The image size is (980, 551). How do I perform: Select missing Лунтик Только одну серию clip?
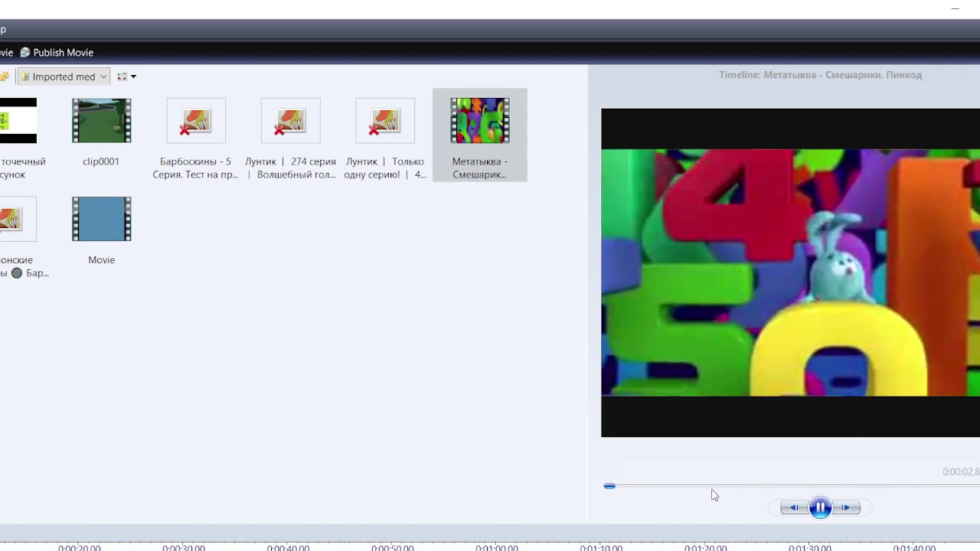pos(384,121)
